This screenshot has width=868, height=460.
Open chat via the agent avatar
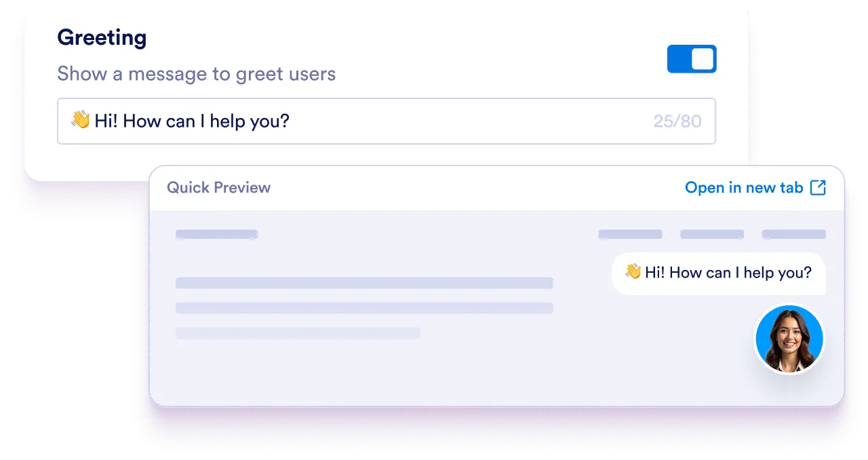pyautogui.click(x=790, y=339)
